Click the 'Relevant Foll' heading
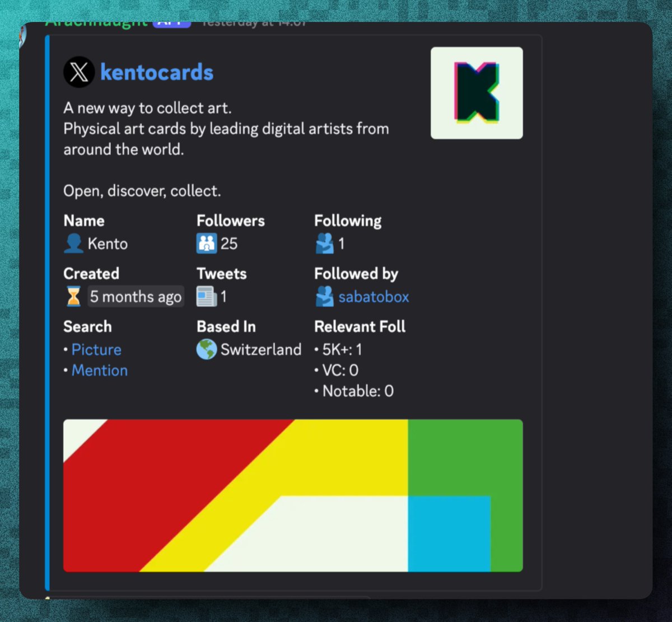Viewport: 672px width, 622px height. click(x=360, y=326)
